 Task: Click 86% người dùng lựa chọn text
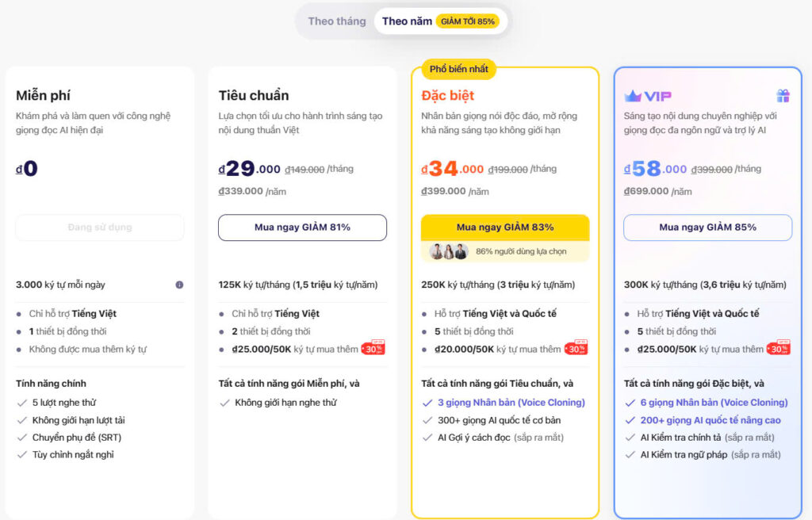[521, 252]
